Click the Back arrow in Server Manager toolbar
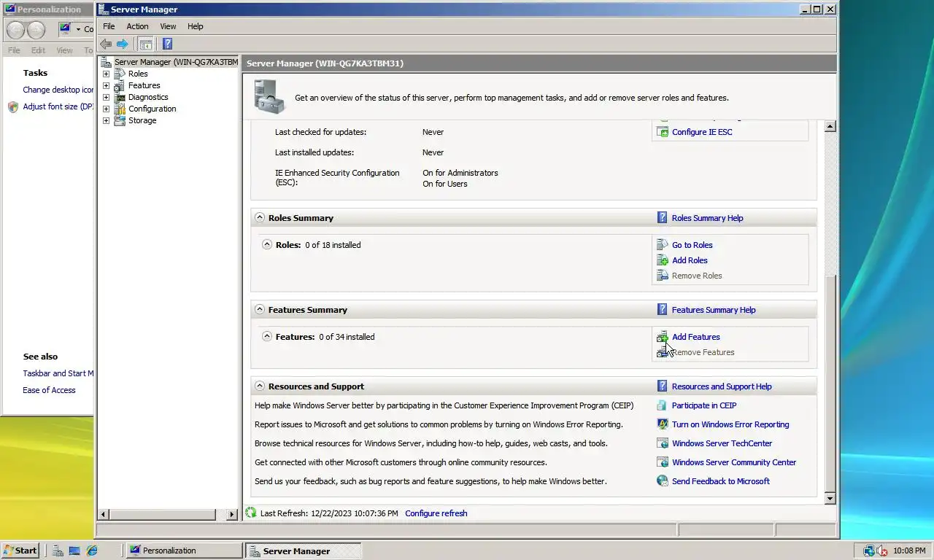The image size is (934, 560). pos(106,44)
